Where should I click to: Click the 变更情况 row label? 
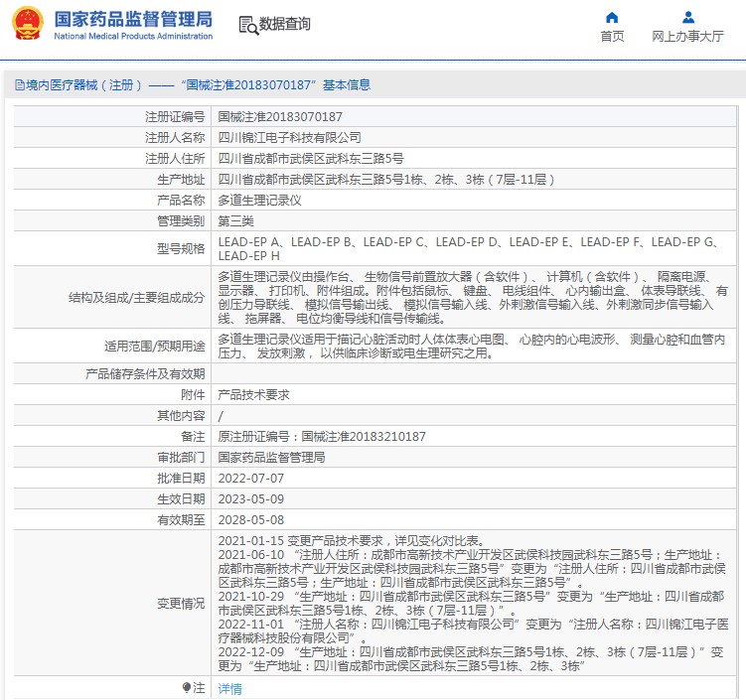[x=181, y=604]
